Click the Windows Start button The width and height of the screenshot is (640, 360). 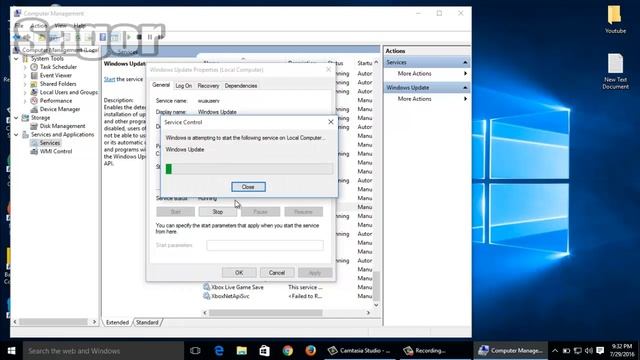pos(11,351)
